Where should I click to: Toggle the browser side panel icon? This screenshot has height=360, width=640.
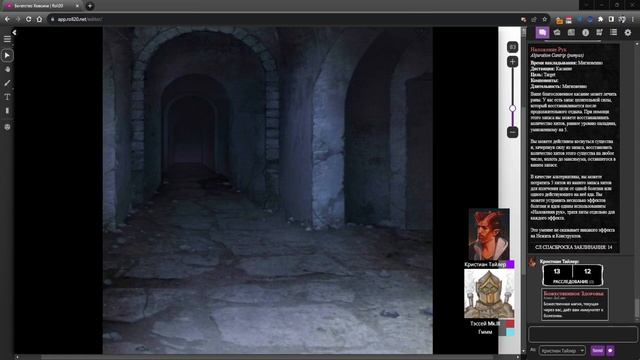click(x=611, y=19)
